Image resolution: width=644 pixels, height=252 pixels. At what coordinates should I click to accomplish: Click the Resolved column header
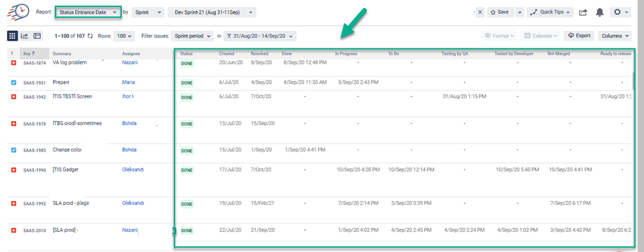260,53
